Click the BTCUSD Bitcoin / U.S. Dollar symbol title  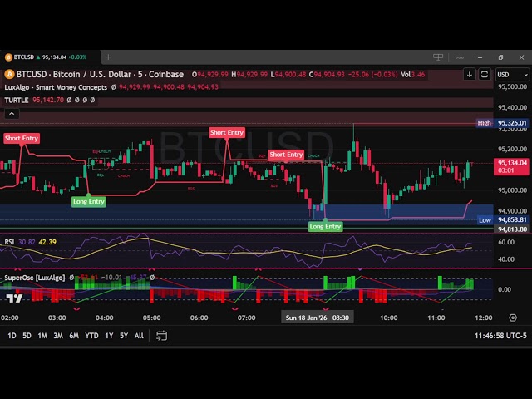coord(100,74)
